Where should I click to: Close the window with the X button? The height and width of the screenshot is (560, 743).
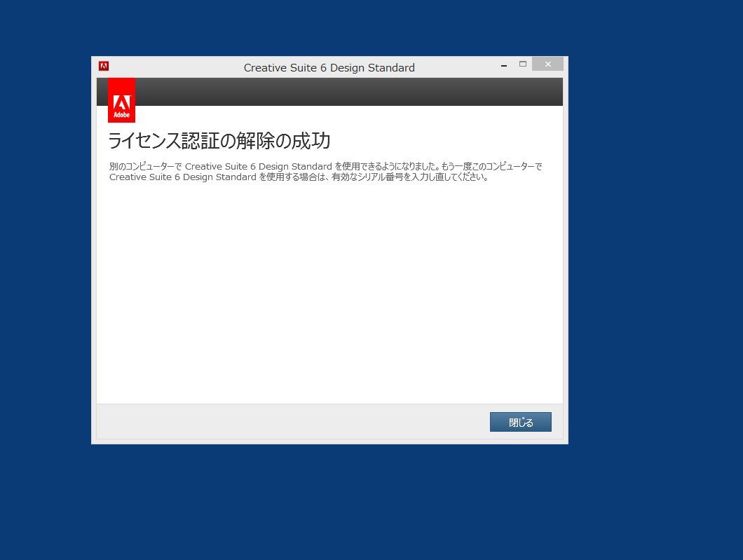click(547, 64)
